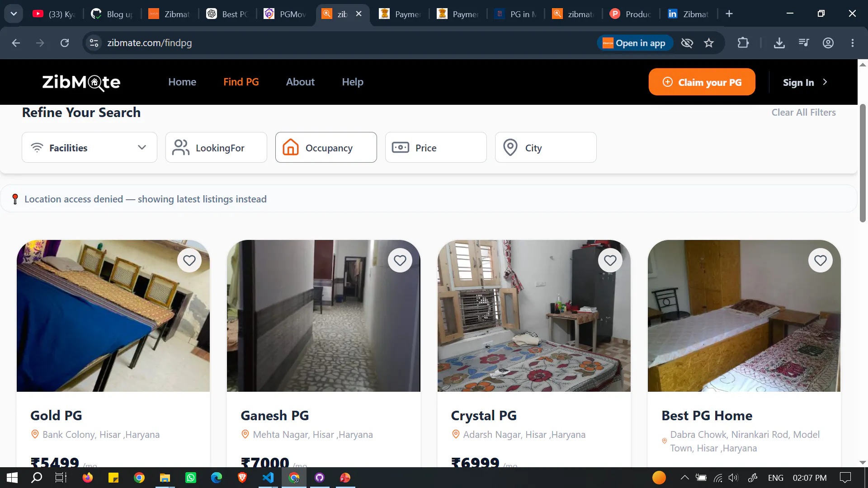
Task: Go to the Home nav item
Action: point(182,82)
